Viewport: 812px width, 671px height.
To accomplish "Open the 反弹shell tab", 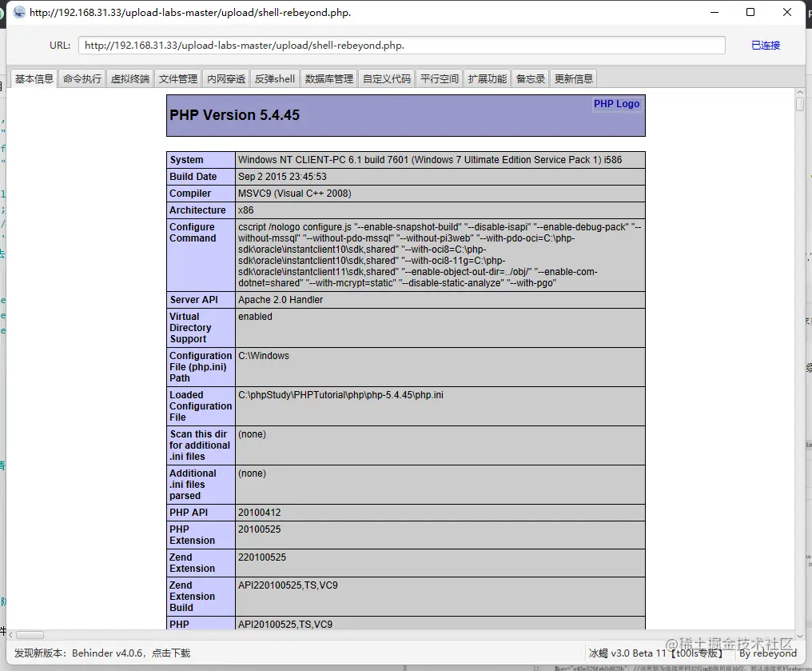I will (x=275, y=78).
